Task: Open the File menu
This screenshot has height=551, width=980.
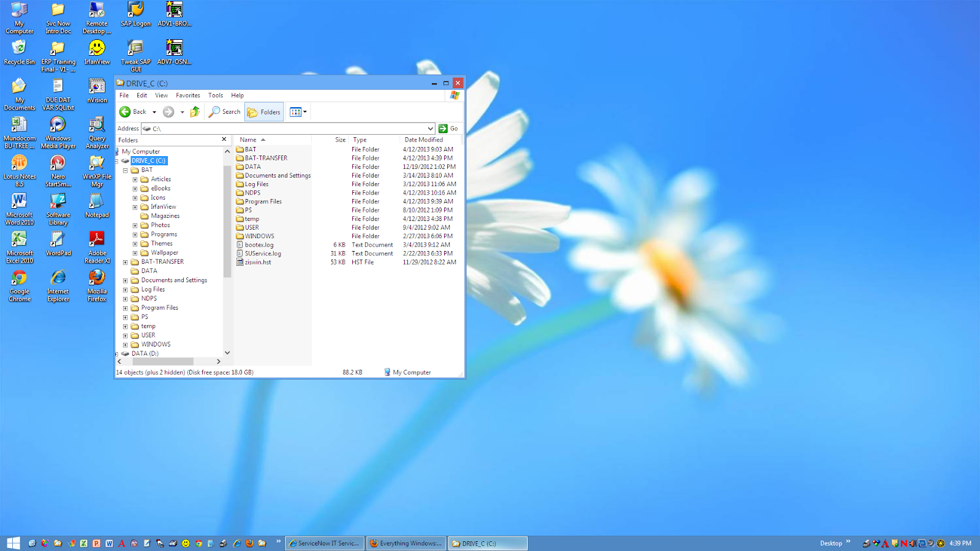Action: tap(124, 96)
